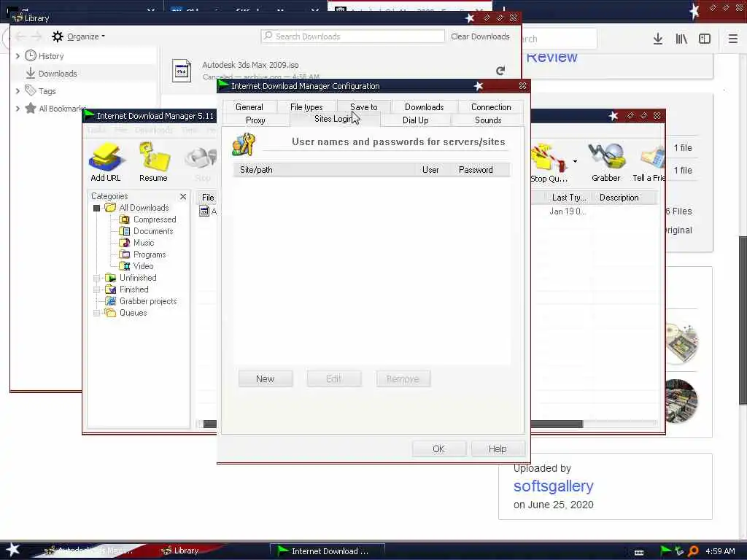Switch to the Dial Up tab

[x=415, y=120]
